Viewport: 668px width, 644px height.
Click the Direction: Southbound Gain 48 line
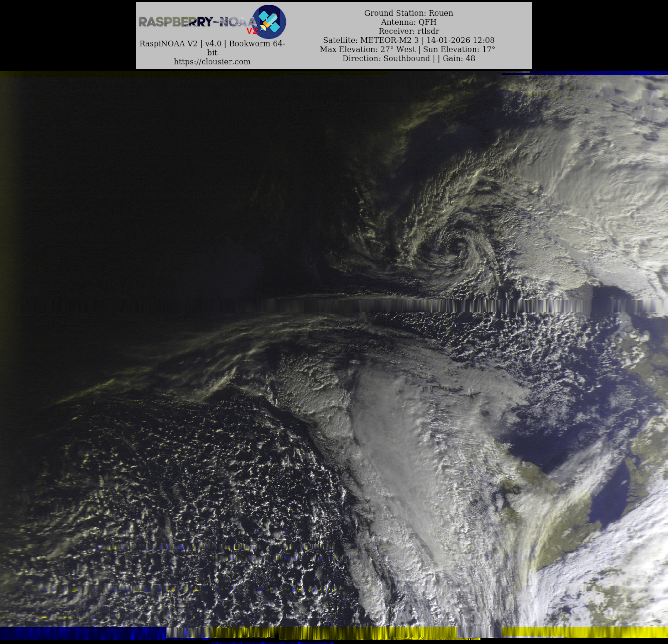(408, 58)
